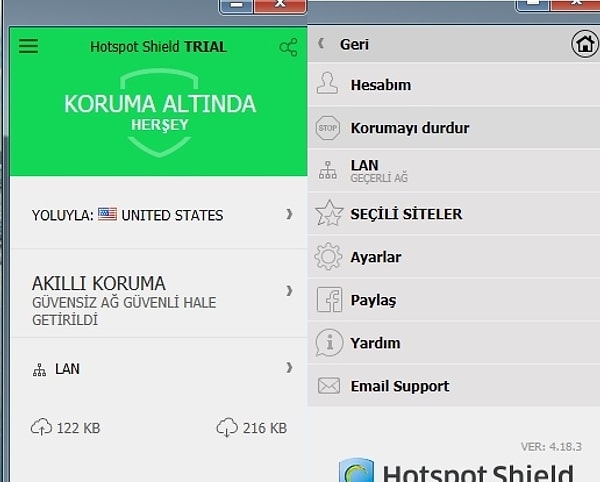Open SEÇİLİ SİTELER menu entry
The width and height of the screenshot is (600, 482).
(454, 213)
